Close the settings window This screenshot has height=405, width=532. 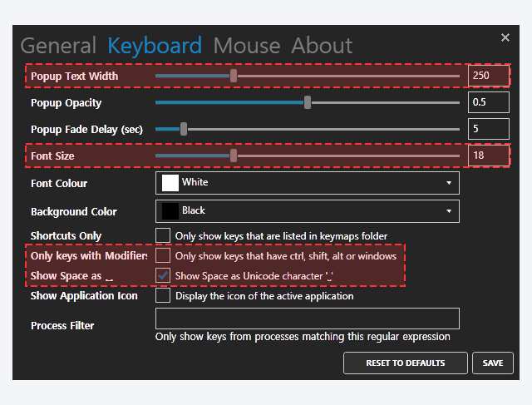point(505,37)
